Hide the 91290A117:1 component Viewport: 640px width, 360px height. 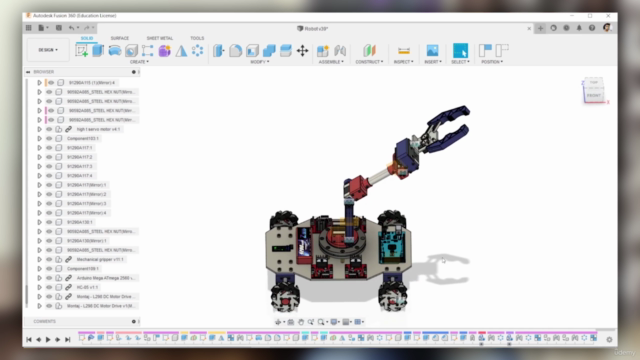coord(49,148)
